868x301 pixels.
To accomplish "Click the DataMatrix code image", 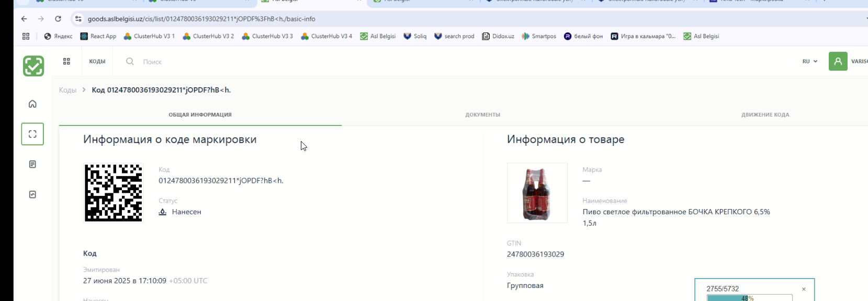I will [x=114, y=193].
